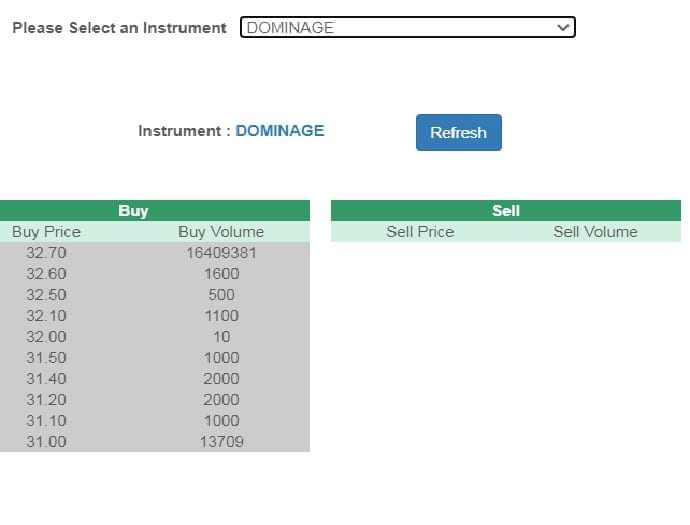Image resolution: width=690 pixels, height=525 pixels.
Task: Select the 32.10 buy price row
Action: 46,316
